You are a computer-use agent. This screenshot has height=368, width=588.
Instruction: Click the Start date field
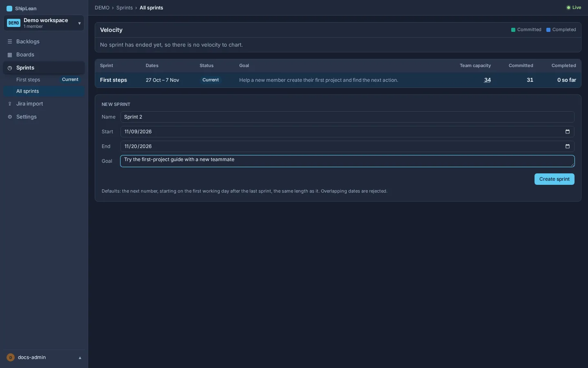coord(347,132)
